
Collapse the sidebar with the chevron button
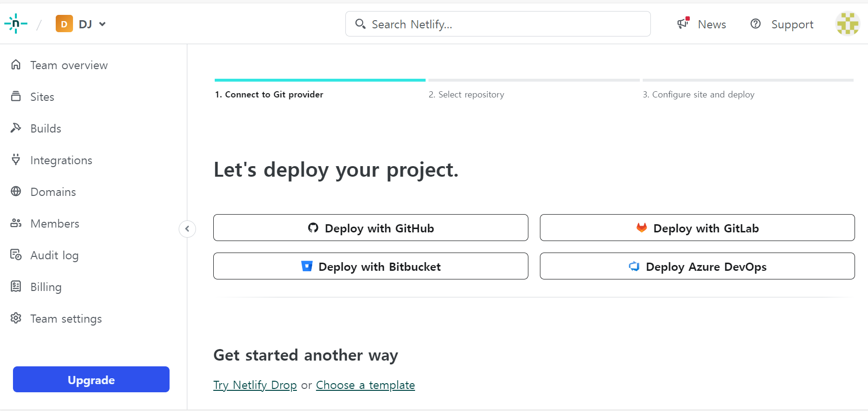pos(187,229)
